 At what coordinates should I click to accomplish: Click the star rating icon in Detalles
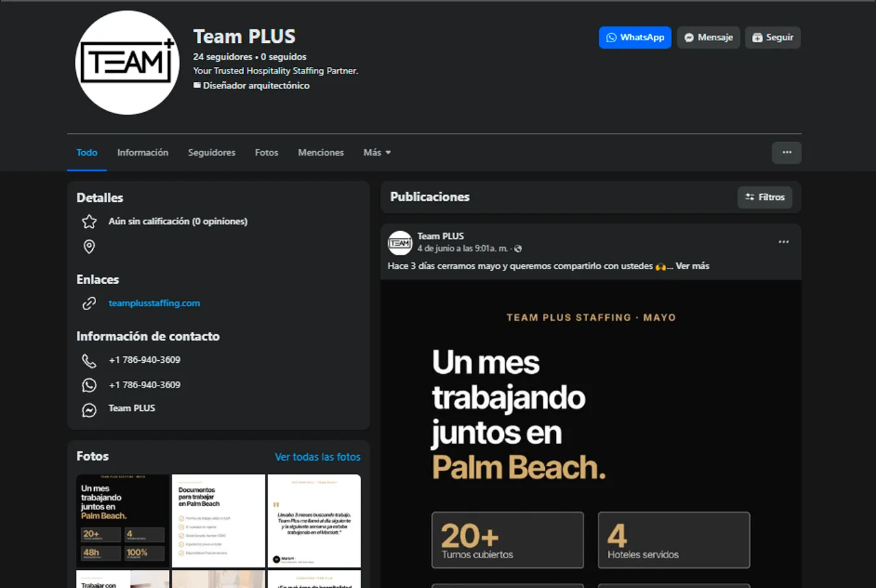point(89,222)
